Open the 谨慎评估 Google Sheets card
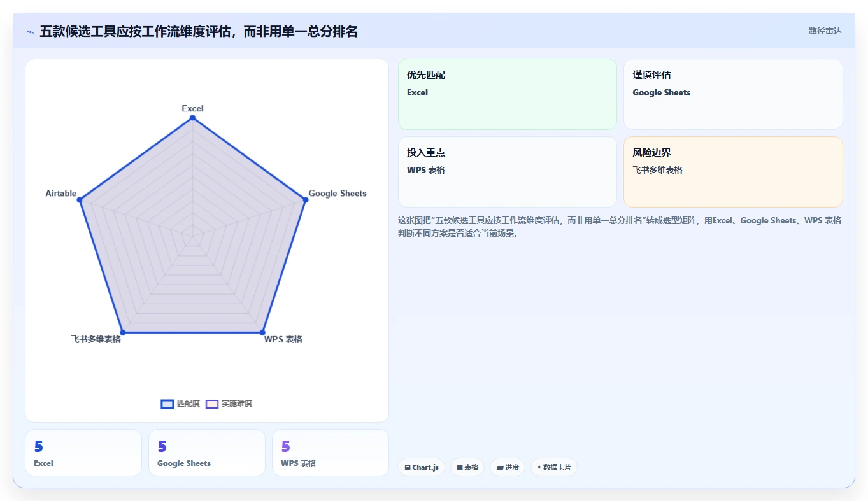Viewport: 868px width, 501px height. coord(733,94)
